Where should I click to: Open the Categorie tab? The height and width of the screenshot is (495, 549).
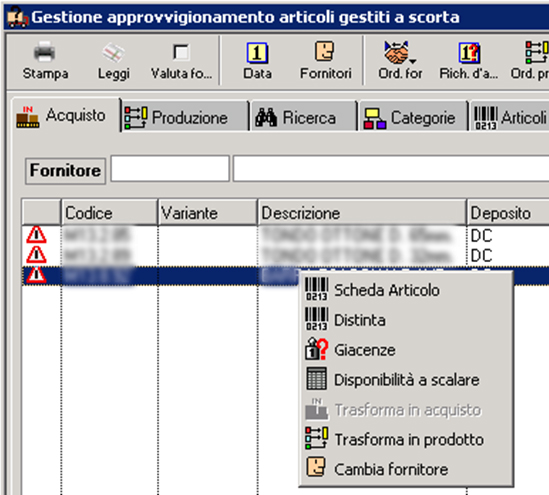(x=413, y=117)
